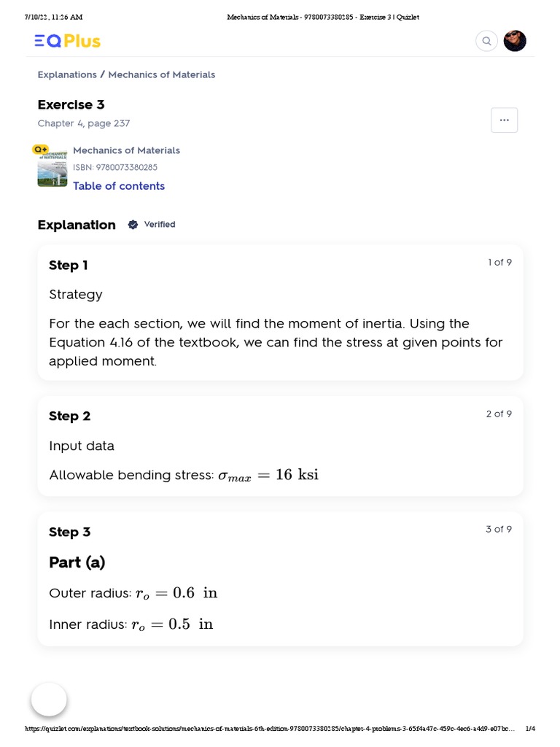This screenshot has width=560, height=747.
Task: Click the Explanation section heading
Action: coord(77,225)
